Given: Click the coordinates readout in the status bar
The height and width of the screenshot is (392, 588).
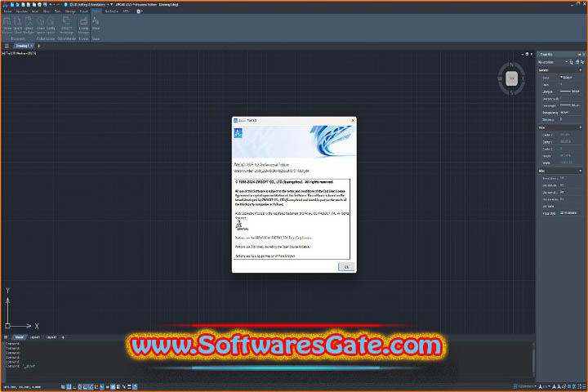Looking at the screenshot, I should [x=22, y=387].
